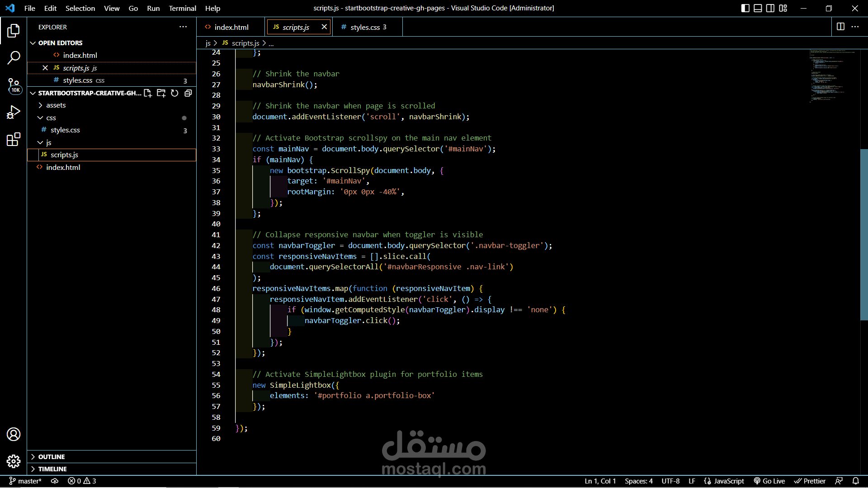Screen dimensions: 868x488
Task: Click New Folder icon in project header
Action: pyautogui.click(x=161, y=93)
